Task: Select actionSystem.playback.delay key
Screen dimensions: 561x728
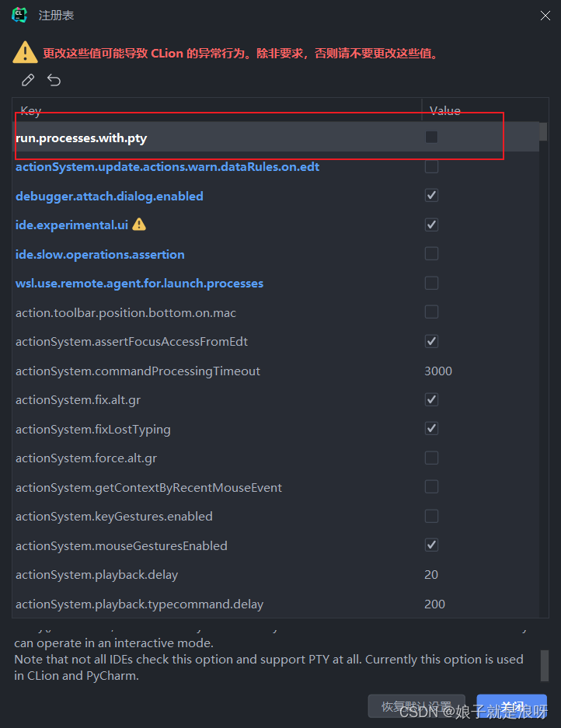Action: [96, 575]
